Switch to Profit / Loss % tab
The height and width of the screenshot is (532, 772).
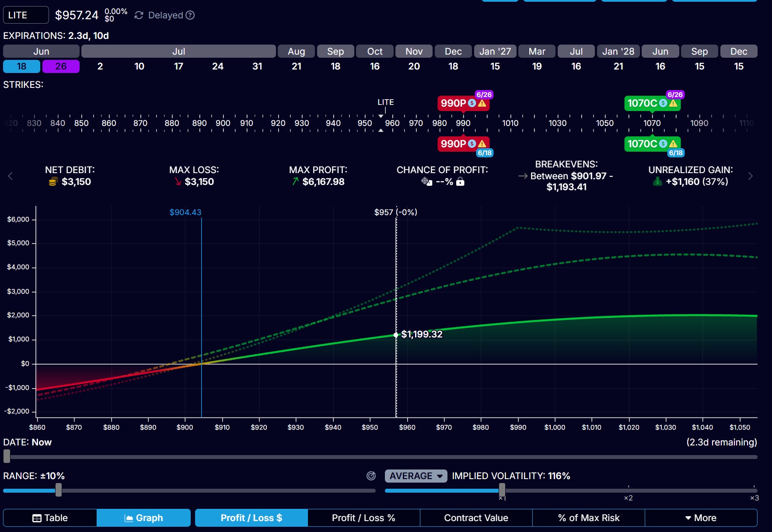[x=363, y=518]
